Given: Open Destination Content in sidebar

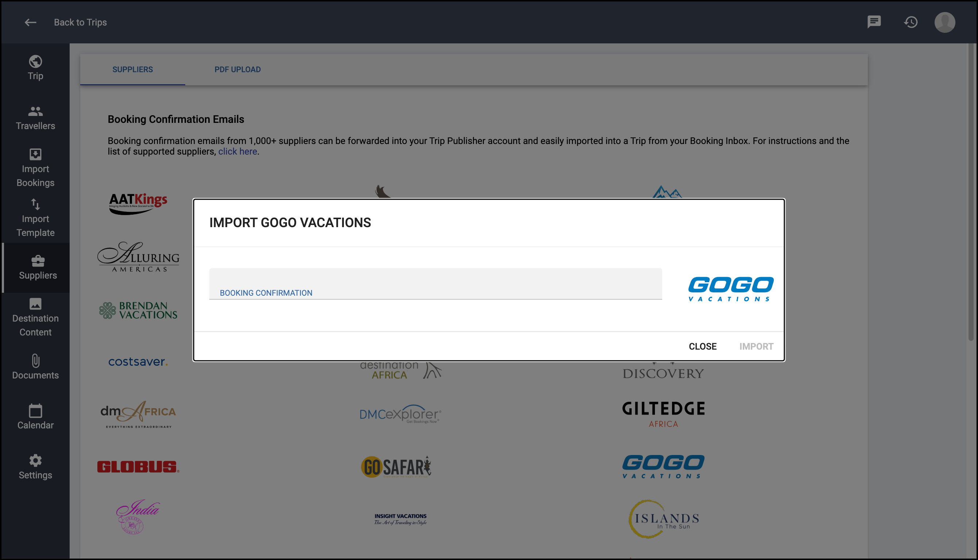Looking at the screenshot, I should click(x=35, y=317).
